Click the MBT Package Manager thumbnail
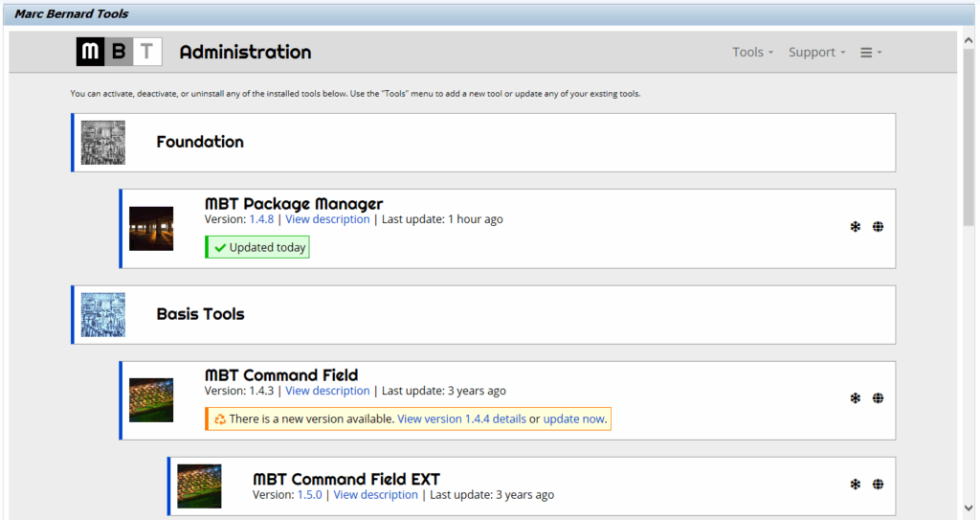The image size is (980, 520). (151, 229)
